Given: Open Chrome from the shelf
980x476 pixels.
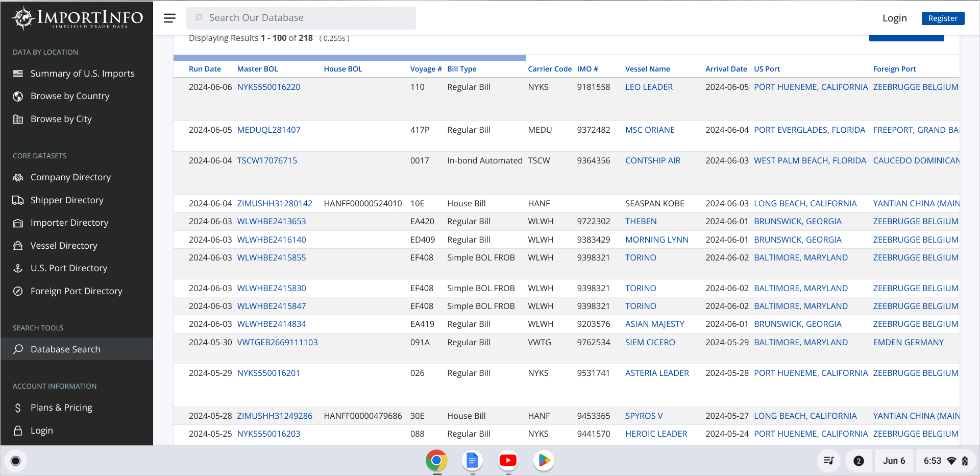Looking at the screenshot, I should [436, 461].
